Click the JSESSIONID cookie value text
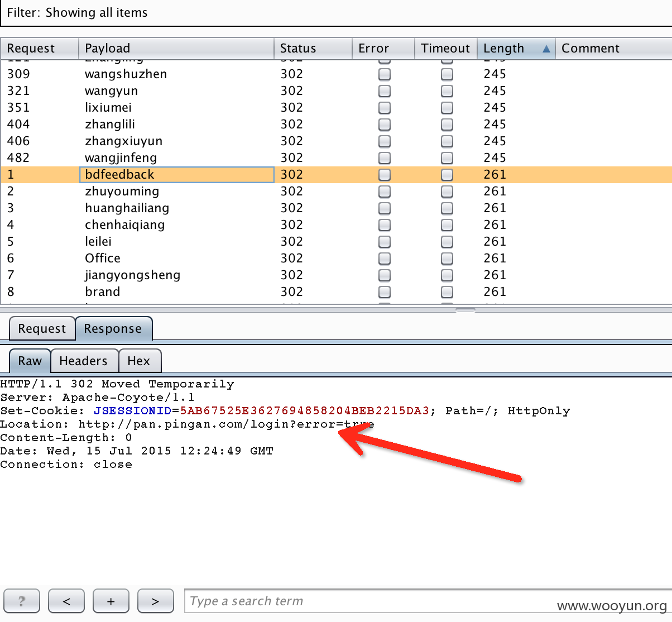Image resolution: width=672 pixels, height=622 pixels. tap(304, 411)
